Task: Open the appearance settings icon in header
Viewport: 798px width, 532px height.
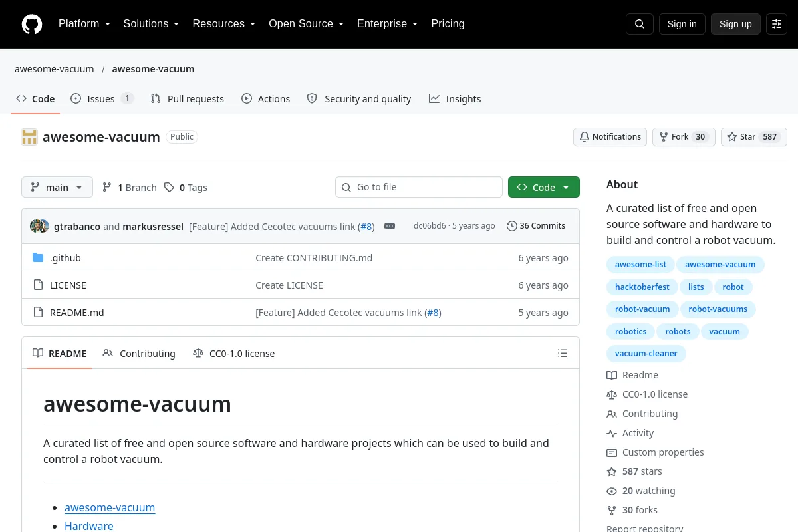Action: (777, 24)
